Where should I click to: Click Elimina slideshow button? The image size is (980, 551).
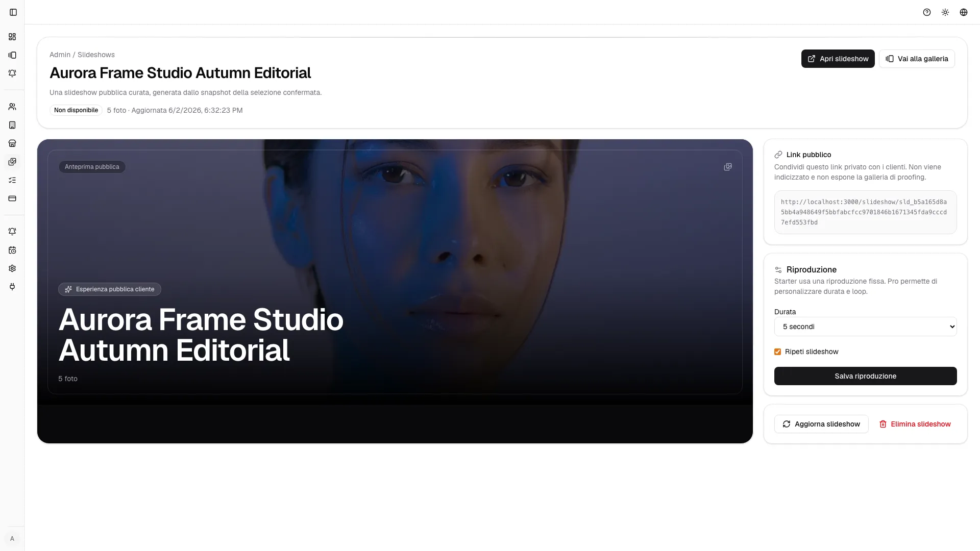[915, 424]
